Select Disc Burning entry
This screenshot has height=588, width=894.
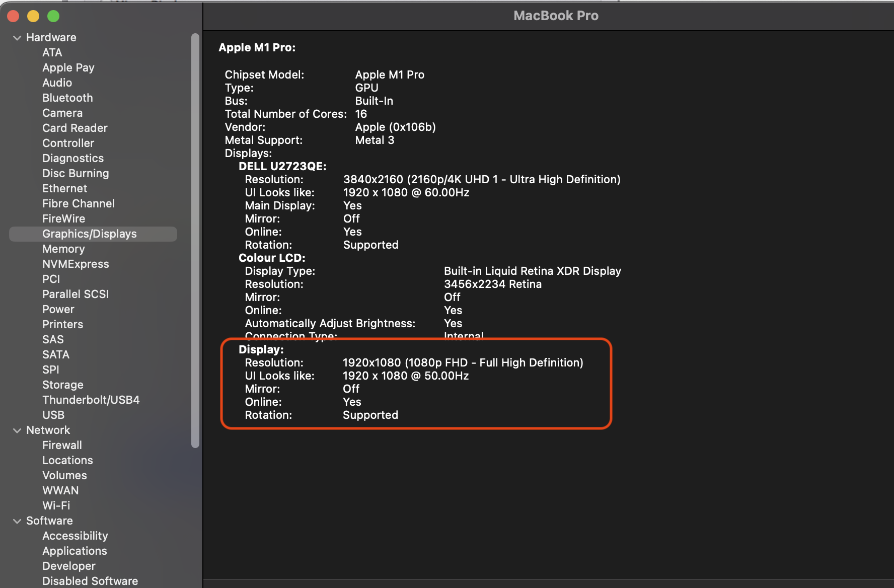click(x=76, y=174)
